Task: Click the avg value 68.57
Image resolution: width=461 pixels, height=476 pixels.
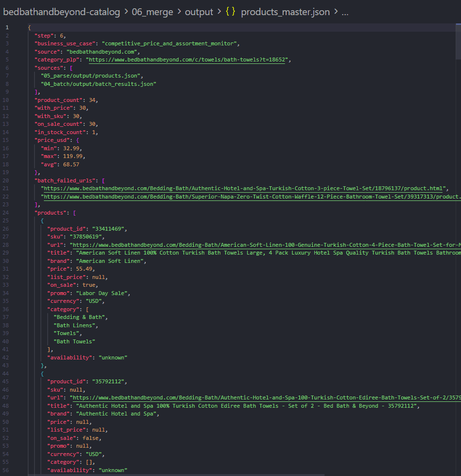Action: click(x=71, y=164)
